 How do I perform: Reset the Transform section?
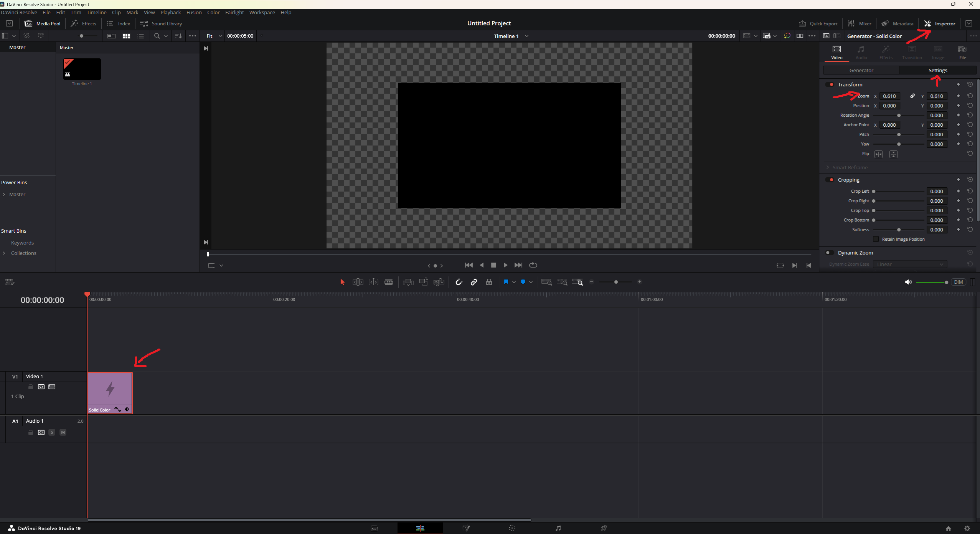(x=970, y=84)
